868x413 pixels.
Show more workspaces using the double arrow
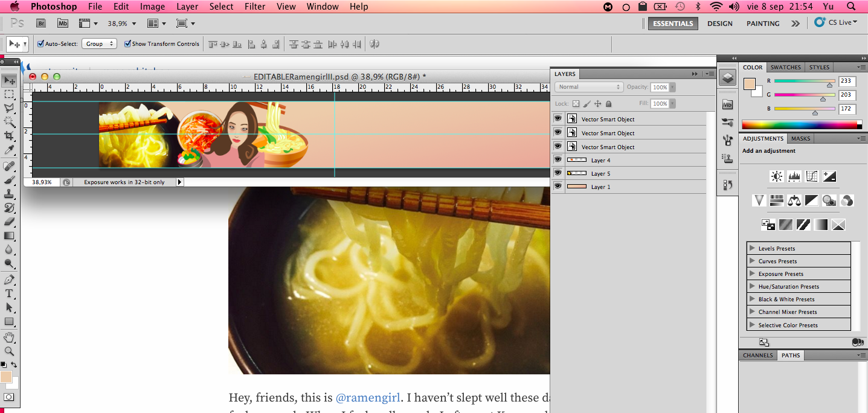[795, 24]
